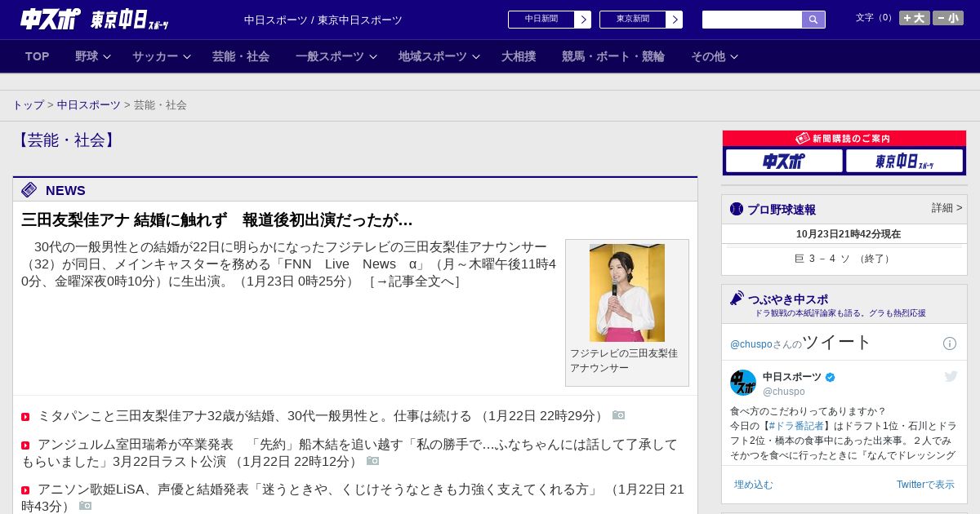
Task: Open the 東京新聞 link button
Action: 633,20
